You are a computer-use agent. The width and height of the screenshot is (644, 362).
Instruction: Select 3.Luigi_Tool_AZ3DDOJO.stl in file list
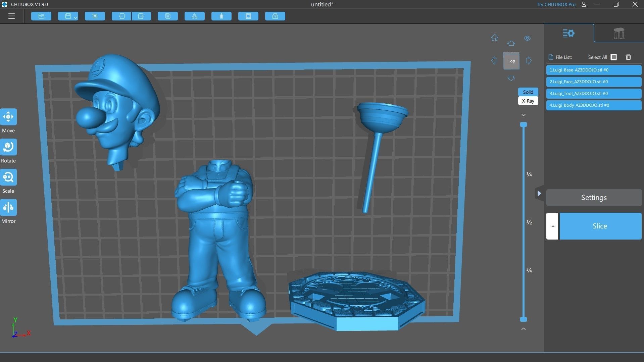point(594,94)
